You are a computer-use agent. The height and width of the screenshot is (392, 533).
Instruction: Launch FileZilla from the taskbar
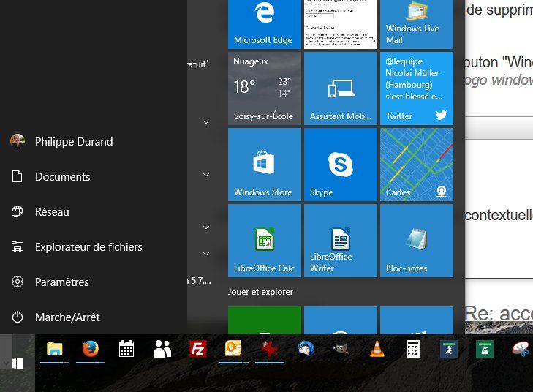pyautogui.click(x=198, y=349)
